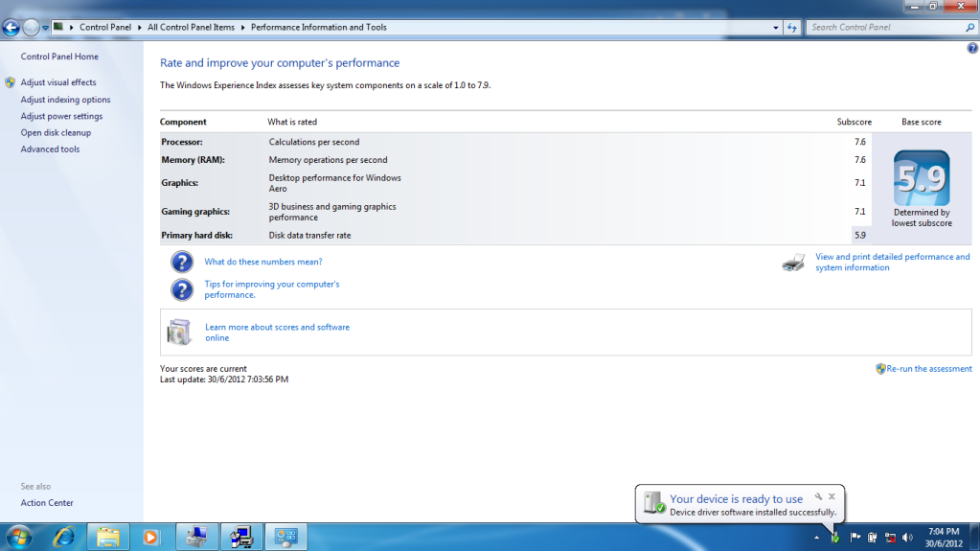
Task: Click the Safely Remove Hardware tray icon
Action: pyautogui.click(x=835, y=538)
